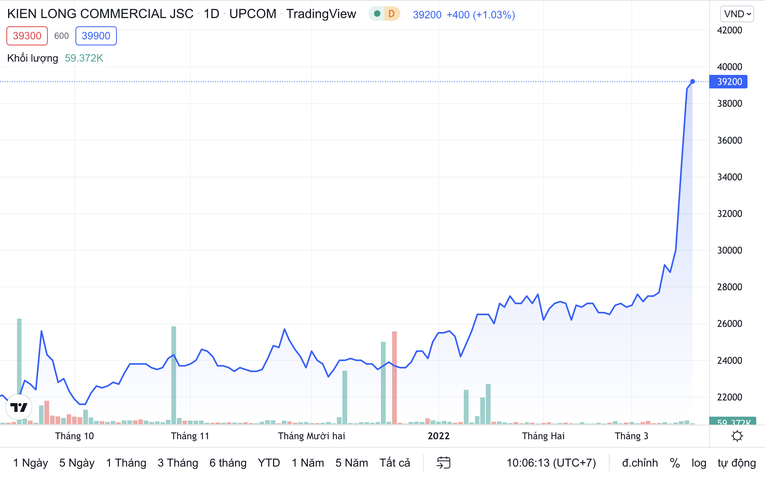Open chart settings gear icon
This screenshot has height=478, width=765.
737,436
